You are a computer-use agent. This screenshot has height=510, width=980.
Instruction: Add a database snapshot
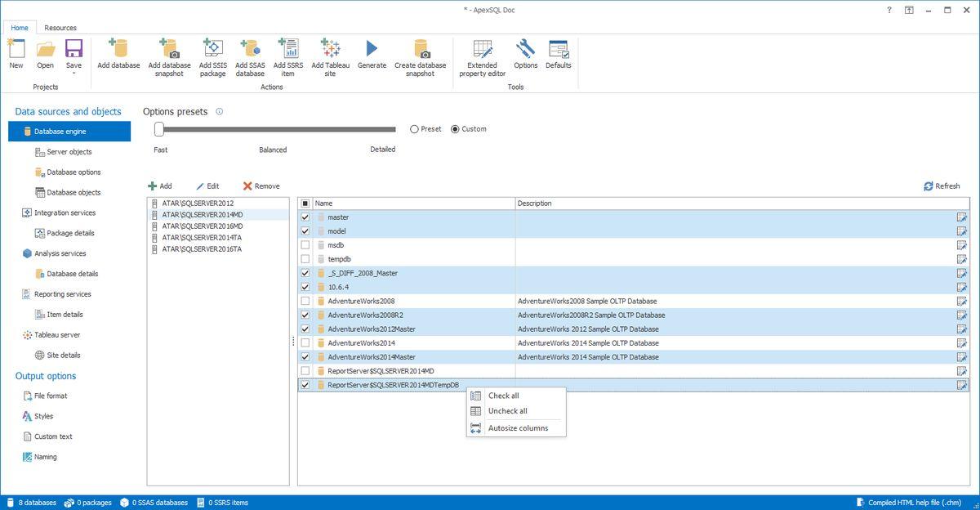point(169,57)
